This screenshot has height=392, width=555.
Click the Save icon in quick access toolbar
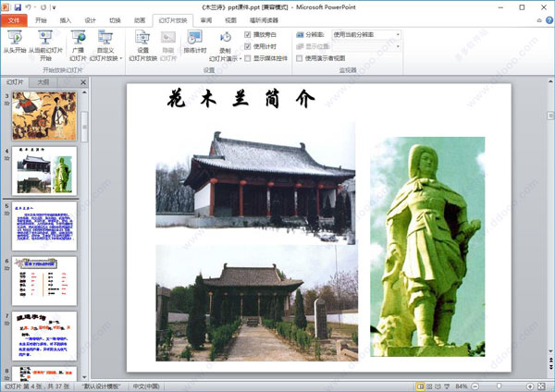pyautogui.click(x=18, y=7)
